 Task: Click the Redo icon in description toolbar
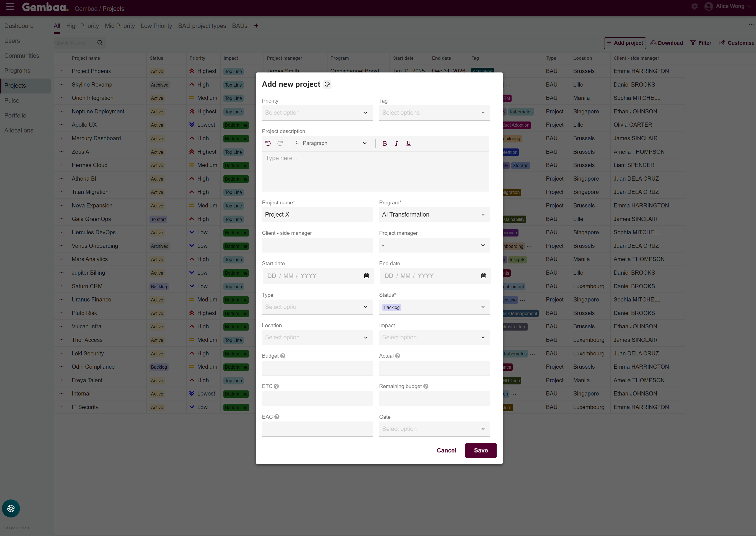click(280, 143)
